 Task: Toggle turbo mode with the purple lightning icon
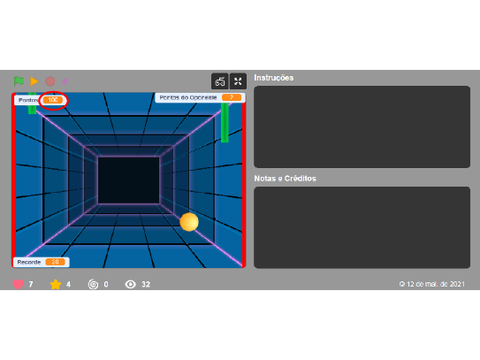[x=65, y=81]
